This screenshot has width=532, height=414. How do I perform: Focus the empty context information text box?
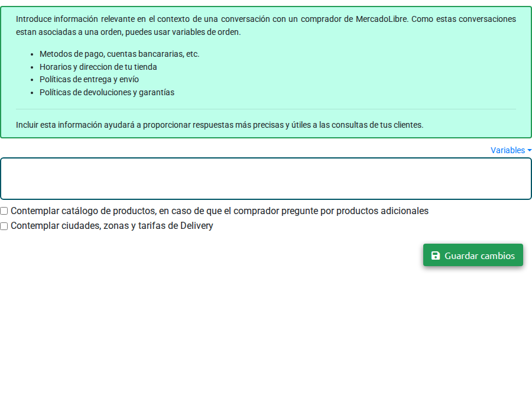coord(266,179)
